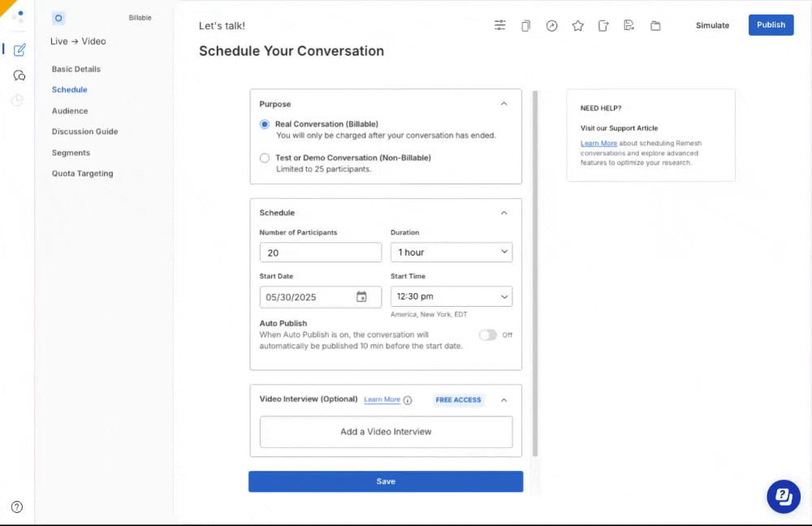Collapse the Video Interview section chevron

(504, 400)
